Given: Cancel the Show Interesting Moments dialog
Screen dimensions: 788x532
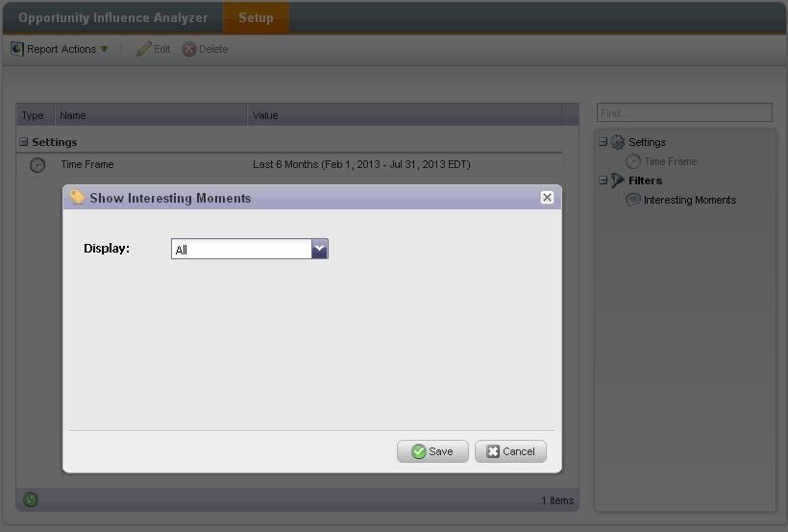Looking at the screenshot, I should [510, 451].
